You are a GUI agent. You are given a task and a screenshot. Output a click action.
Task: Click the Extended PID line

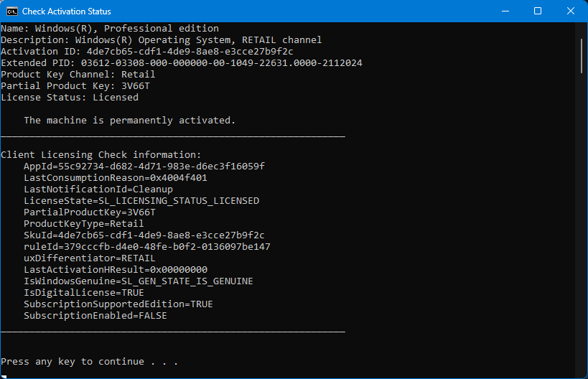click(x=182, y=63)
